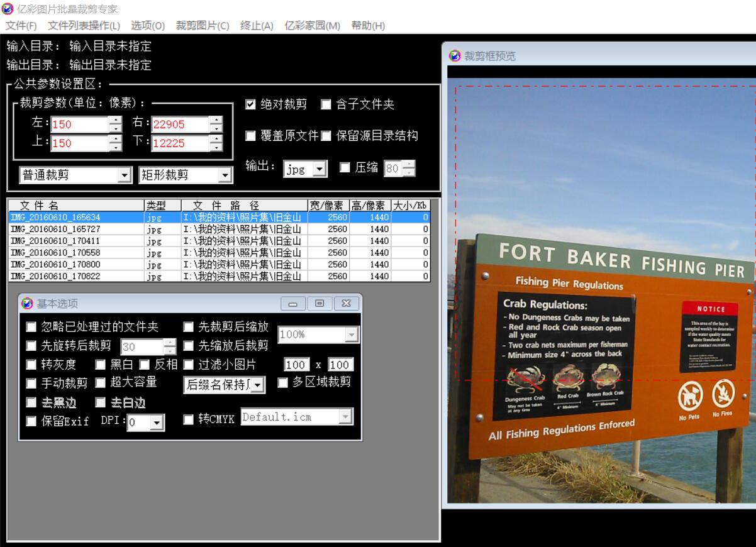Click the 下 crop value field
The height and width of the screenshot is (547, 756).
click(181, 143)
